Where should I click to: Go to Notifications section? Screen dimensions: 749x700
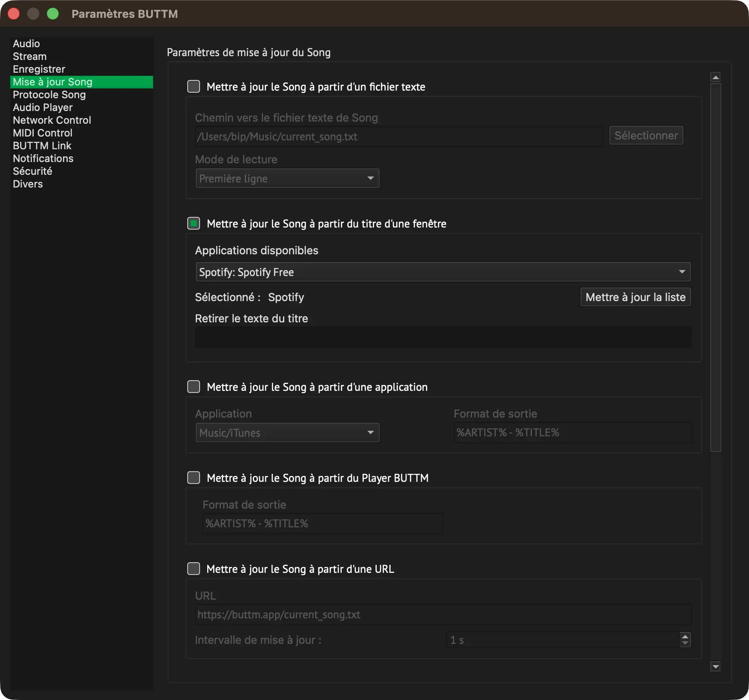pyautogui.click(x=81, y=159)
